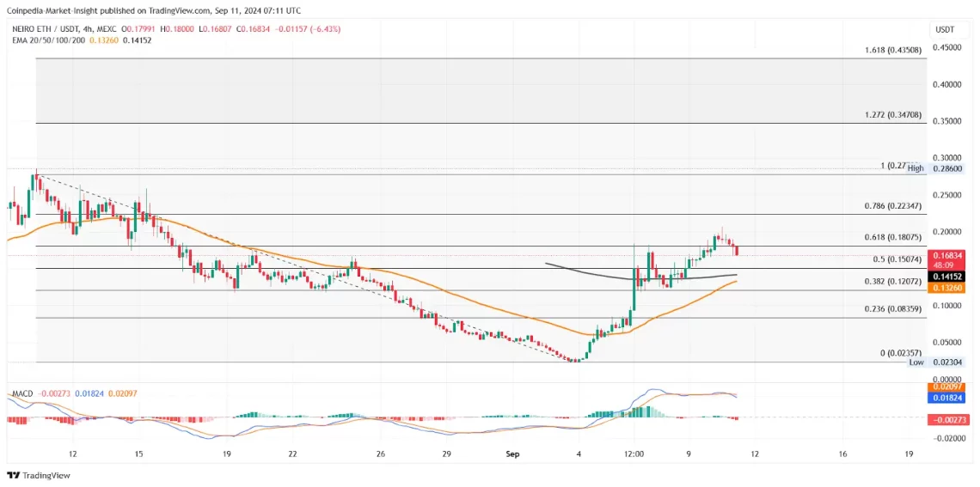The height and width of the screenshot is (487, 980).
Task: Click the red current price tag 0.16834
Action: 946,259
